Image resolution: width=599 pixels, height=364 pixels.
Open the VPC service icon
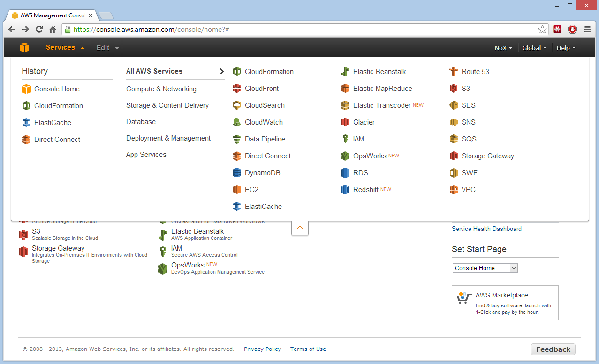(454, 190)
